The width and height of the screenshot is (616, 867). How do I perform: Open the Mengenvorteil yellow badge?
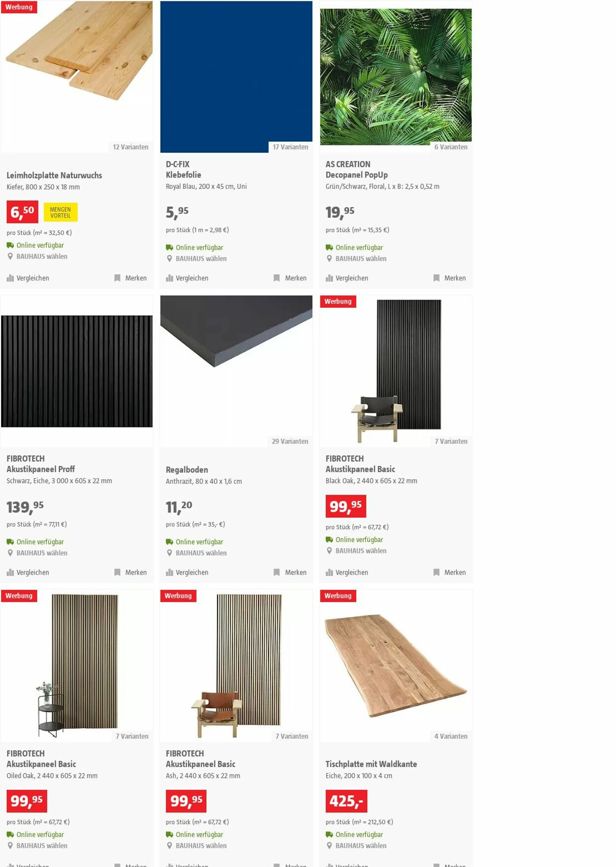point(61,212)
